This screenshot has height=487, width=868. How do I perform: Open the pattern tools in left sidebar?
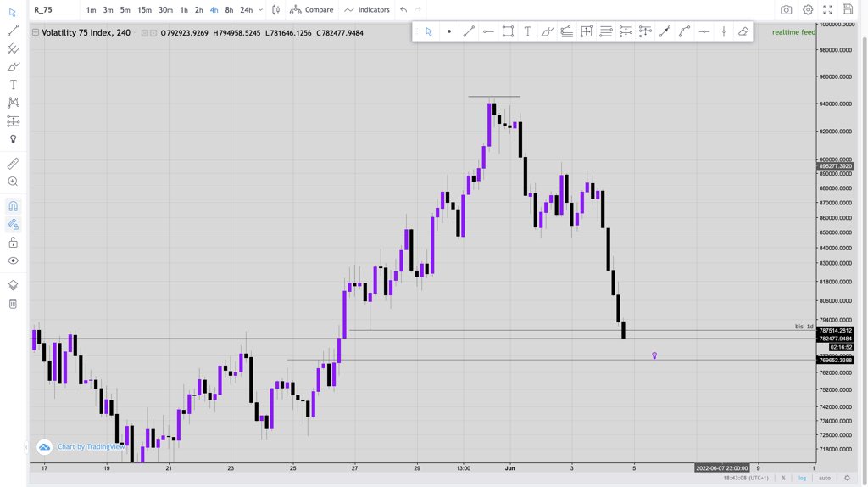point(13,103)
